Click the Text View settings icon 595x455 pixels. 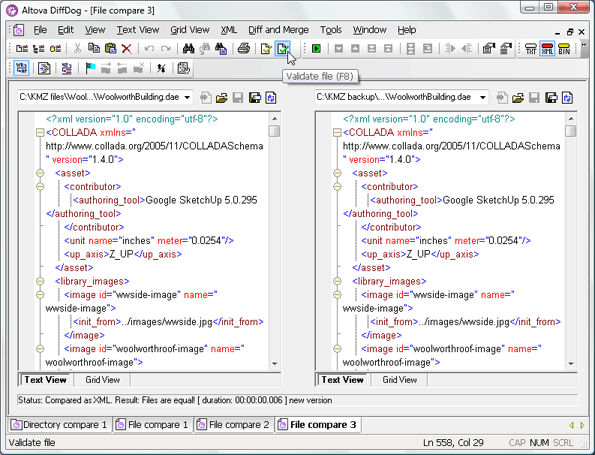click(183, 68)
